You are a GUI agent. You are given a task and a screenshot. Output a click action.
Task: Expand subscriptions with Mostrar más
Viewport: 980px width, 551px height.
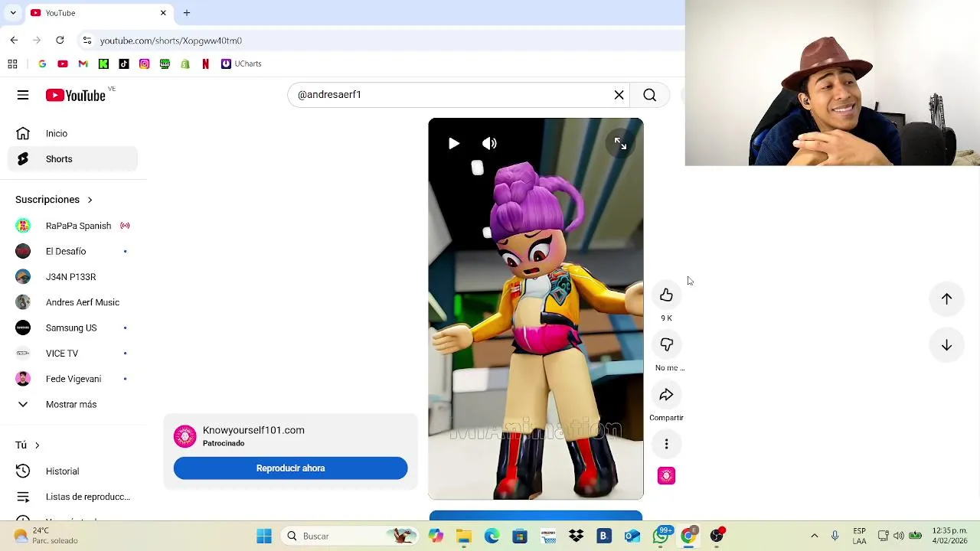[73, 404]
